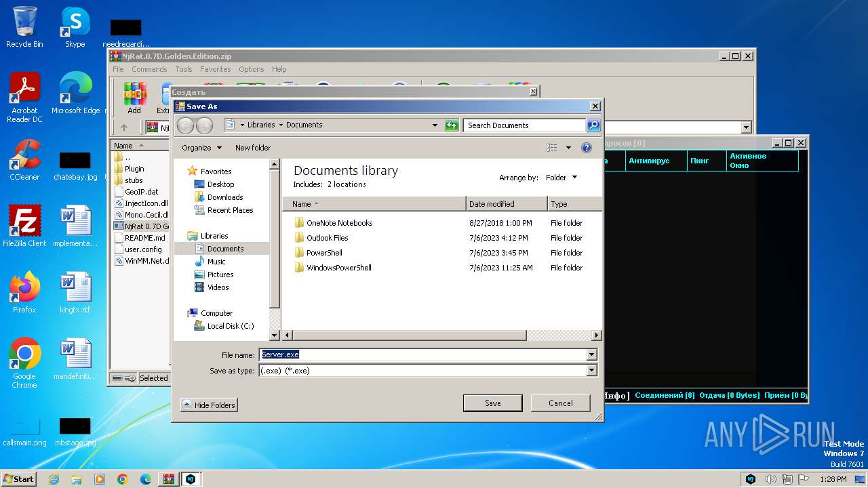Expand the view options dropdown arrow
868x488 pixels.
[x=568, y=148]
